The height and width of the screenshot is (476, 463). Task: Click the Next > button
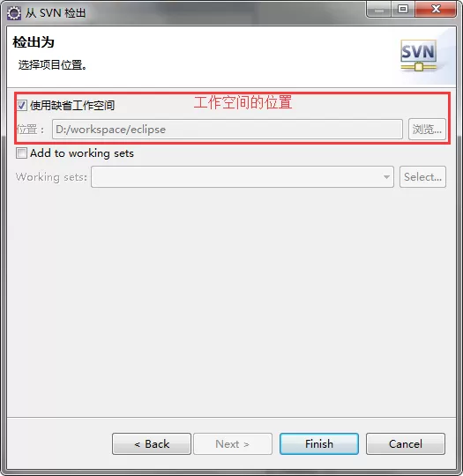pos(233,443)
